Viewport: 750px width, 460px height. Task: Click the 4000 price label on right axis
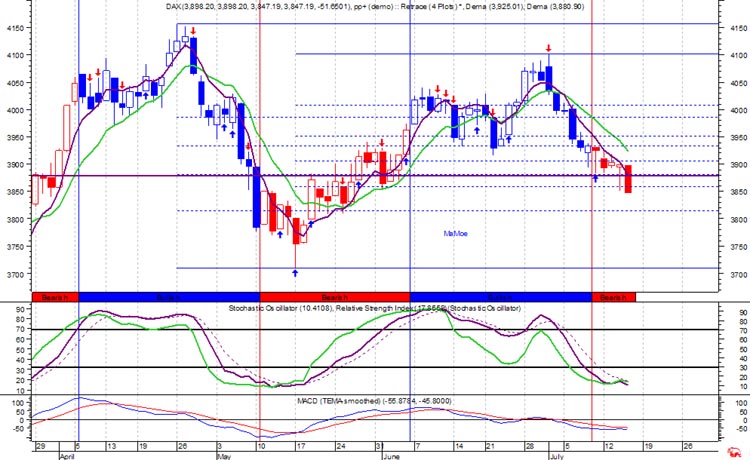pyautogui.click(x=739, y=110)
